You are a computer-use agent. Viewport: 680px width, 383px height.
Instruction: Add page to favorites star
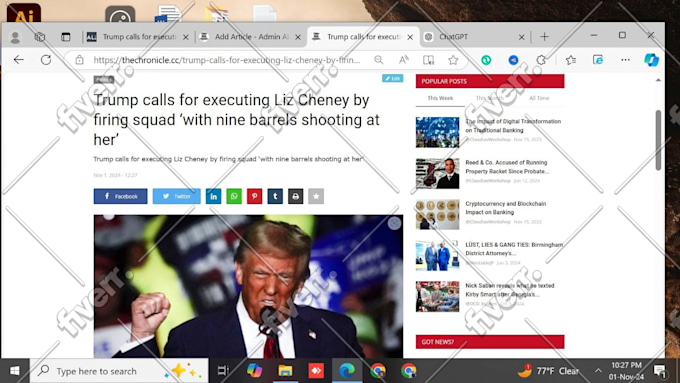[453, 60]
